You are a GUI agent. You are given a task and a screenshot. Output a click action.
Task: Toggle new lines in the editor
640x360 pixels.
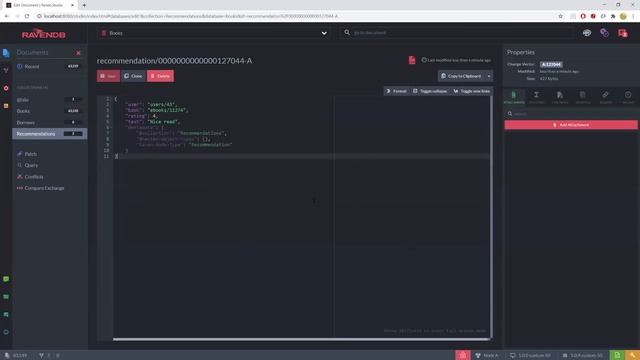[471, 91]
